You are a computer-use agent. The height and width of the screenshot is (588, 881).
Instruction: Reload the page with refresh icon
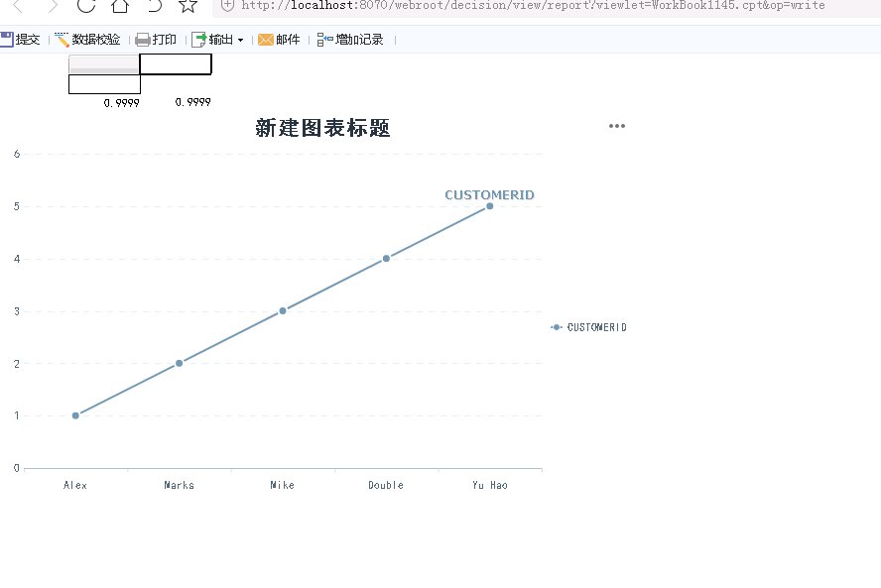pyautogui.click(x=86, y=5)
